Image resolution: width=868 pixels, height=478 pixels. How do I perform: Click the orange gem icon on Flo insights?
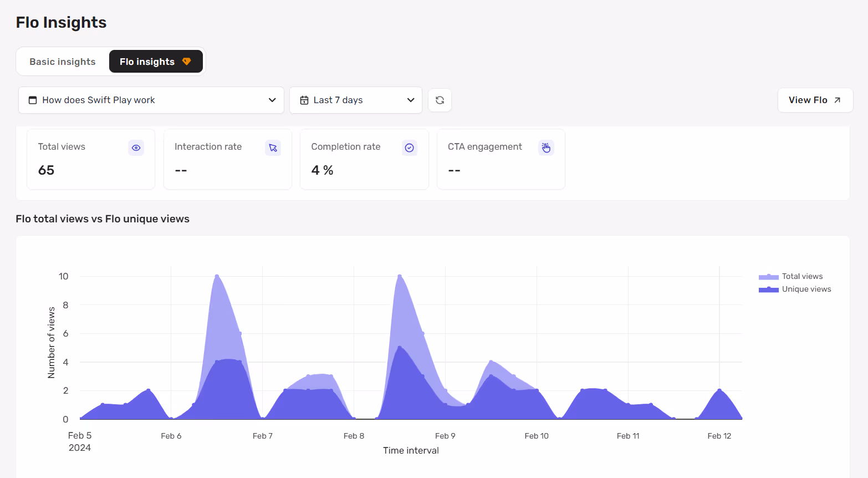pyautogui.click(x=187, y=62)
